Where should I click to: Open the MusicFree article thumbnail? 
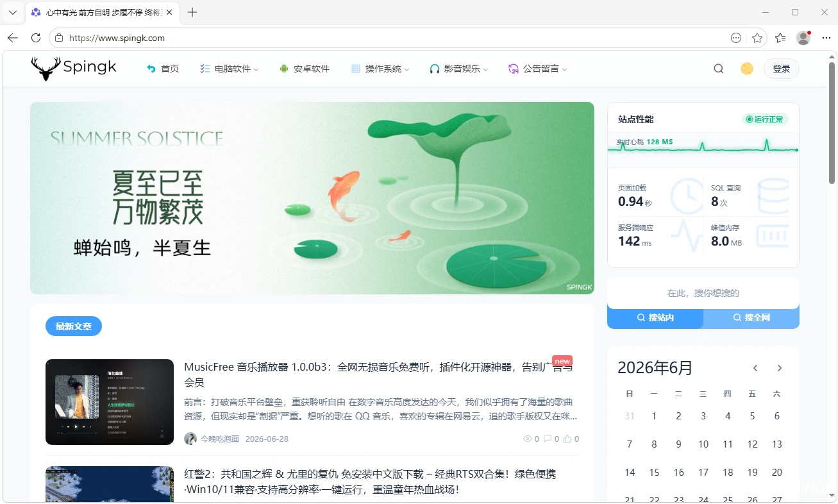(x=110, y=402)
